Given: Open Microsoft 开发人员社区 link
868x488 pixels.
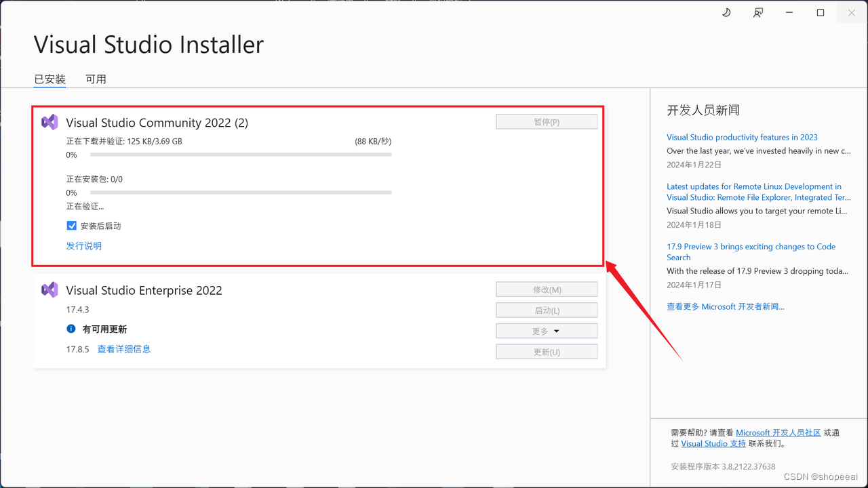Looking at the screenshot, I should pos(778,432).
